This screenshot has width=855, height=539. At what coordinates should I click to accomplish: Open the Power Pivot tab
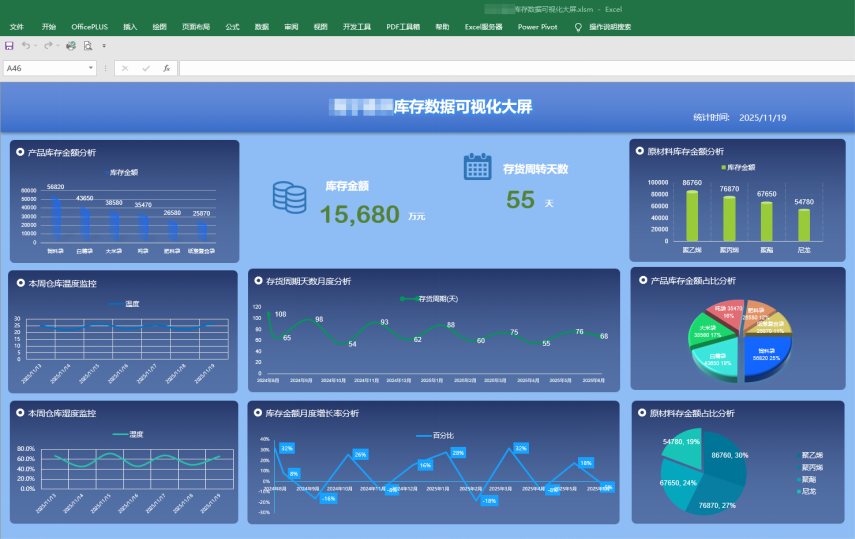537,27
